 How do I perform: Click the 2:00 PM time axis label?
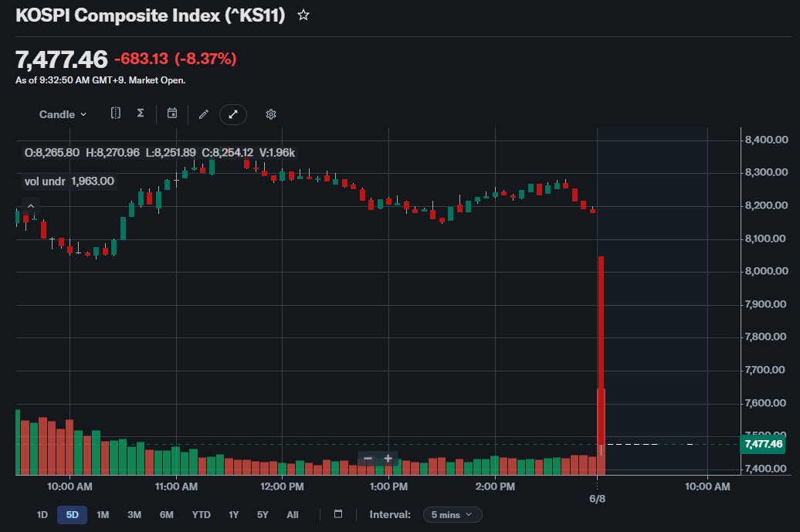tap(495, 486)
